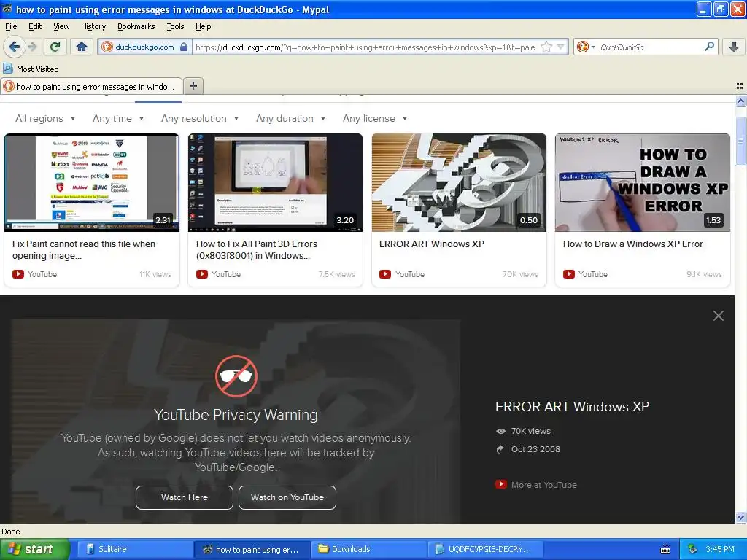Expand the Any license filter
Viewport: 747px width, 560px height.
tap(375, 119)
